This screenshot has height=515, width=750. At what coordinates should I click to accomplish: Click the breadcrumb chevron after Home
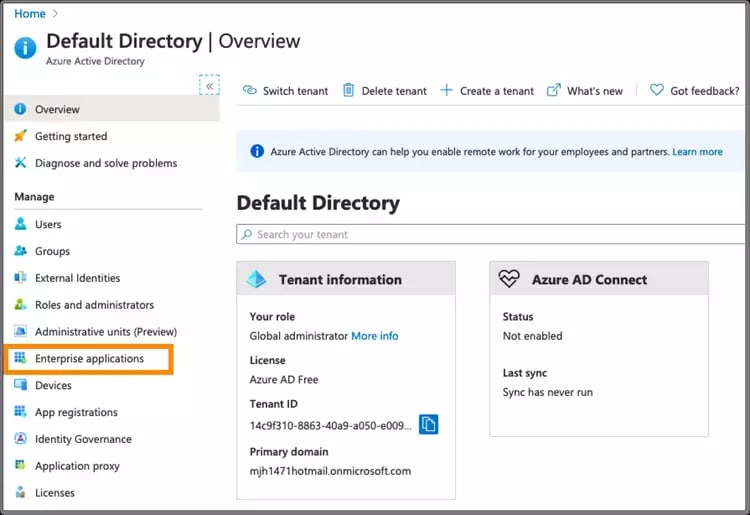coord(55,13)
